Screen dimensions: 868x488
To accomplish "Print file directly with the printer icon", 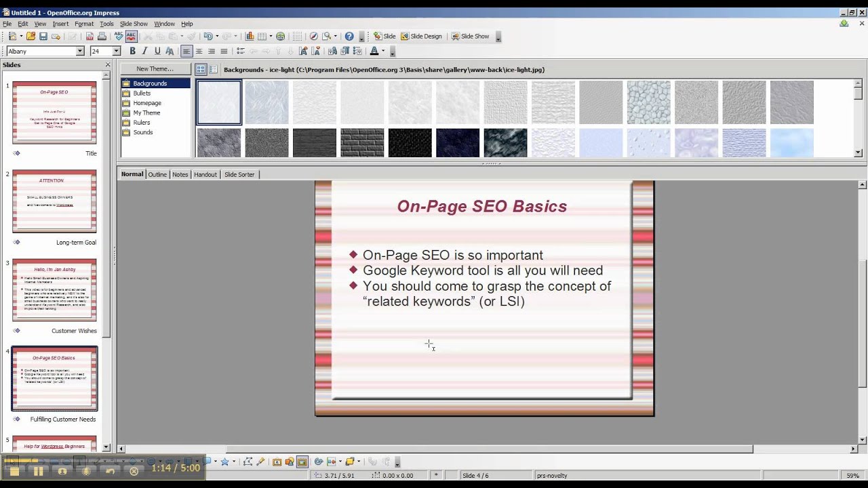I will 102,37.
